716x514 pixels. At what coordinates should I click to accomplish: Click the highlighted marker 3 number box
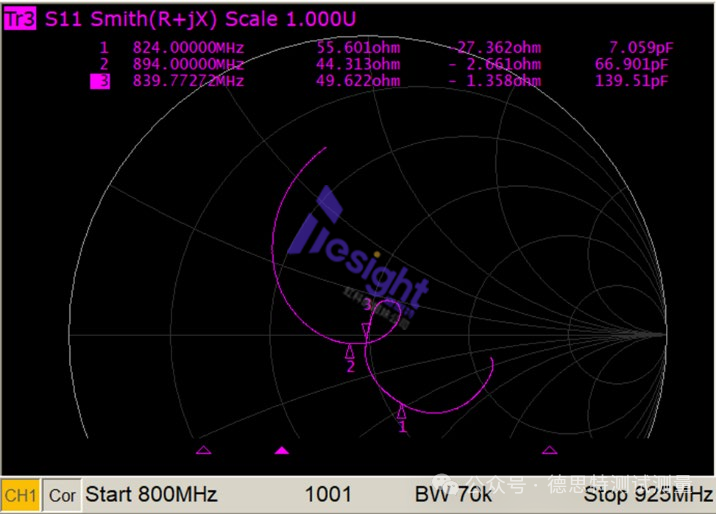[x=100, y=81]
